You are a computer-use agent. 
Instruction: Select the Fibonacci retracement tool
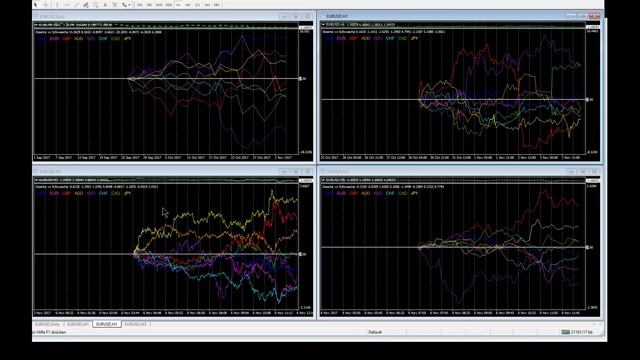(x=96, y=5)
